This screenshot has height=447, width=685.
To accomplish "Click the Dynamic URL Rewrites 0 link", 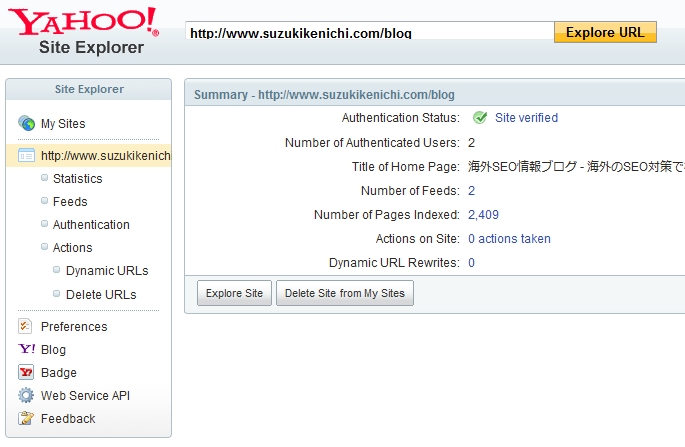I will (x=471, y=263).
